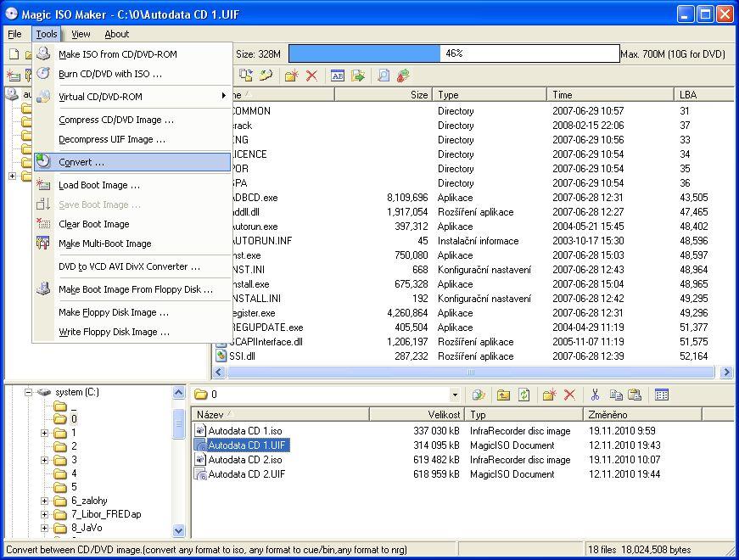Click the scroll right arrow of image list

click(727, 372)
